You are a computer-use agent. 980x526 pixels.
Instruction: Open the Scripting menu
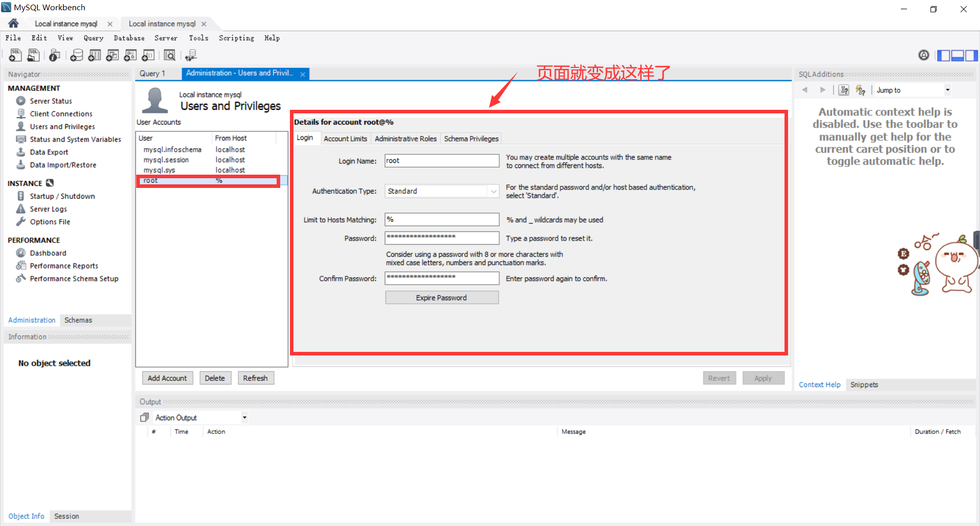(x=236, y=38)
